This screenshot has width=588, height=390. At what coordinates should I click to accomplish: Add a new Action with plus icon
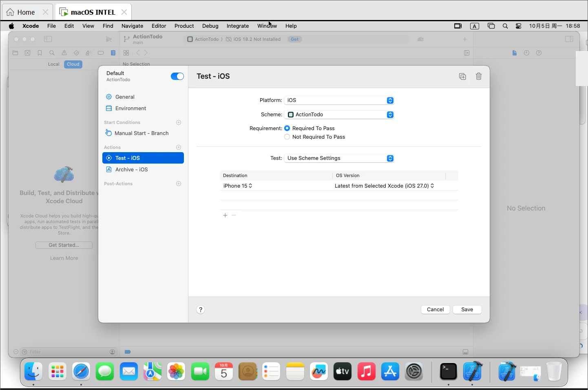[179, 147]
